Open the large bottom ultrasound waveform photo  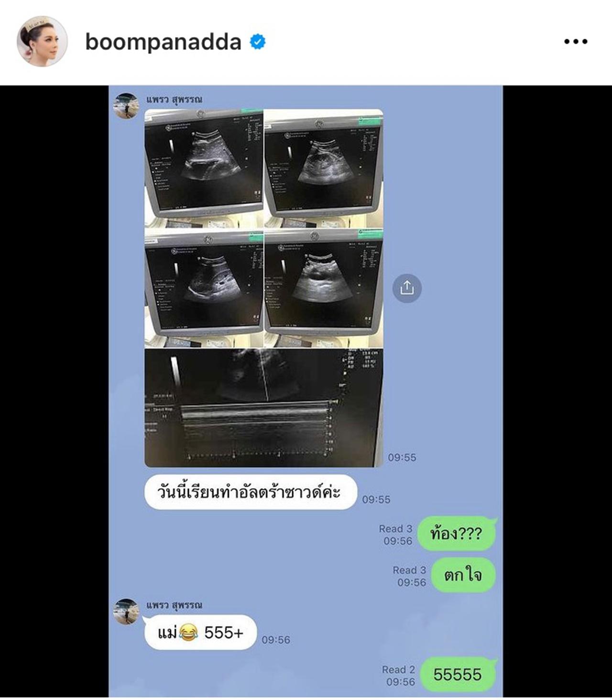(x=264, y=408)
